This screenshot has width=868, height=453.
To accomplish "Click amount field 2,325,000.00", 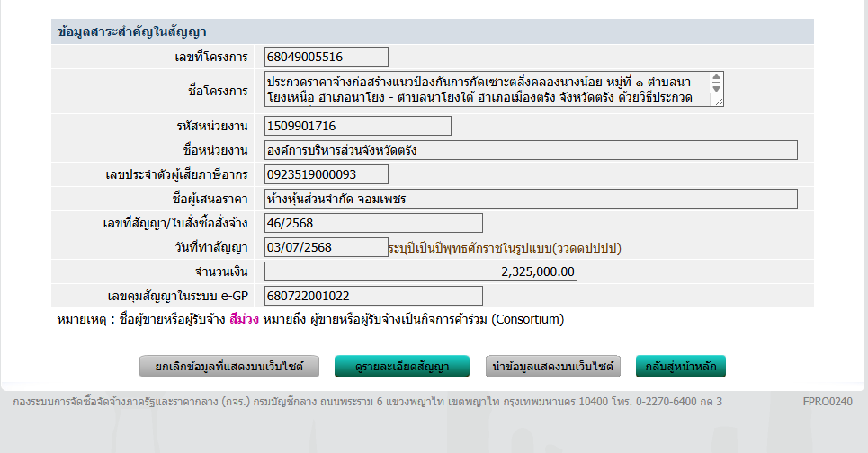I will coord(421,271).
